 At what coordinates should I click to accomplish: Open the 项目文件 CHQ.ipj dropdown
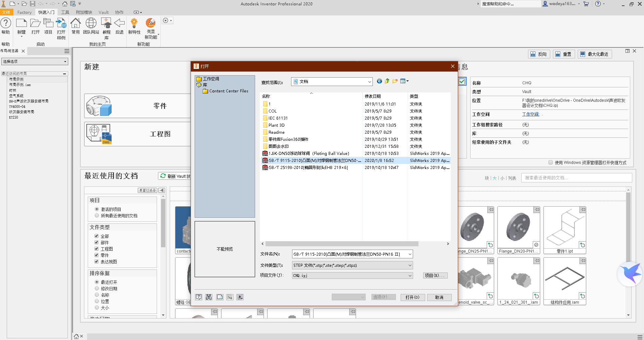[410, 275]
